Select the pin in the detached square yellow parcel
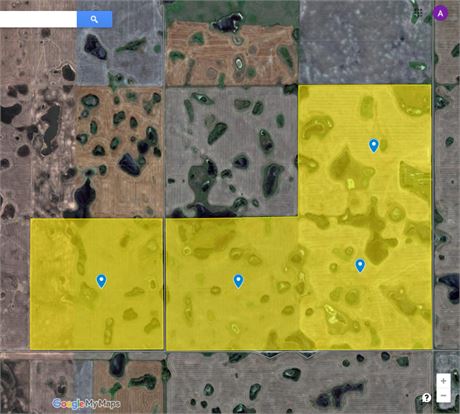460x414 pixels. 101,281
